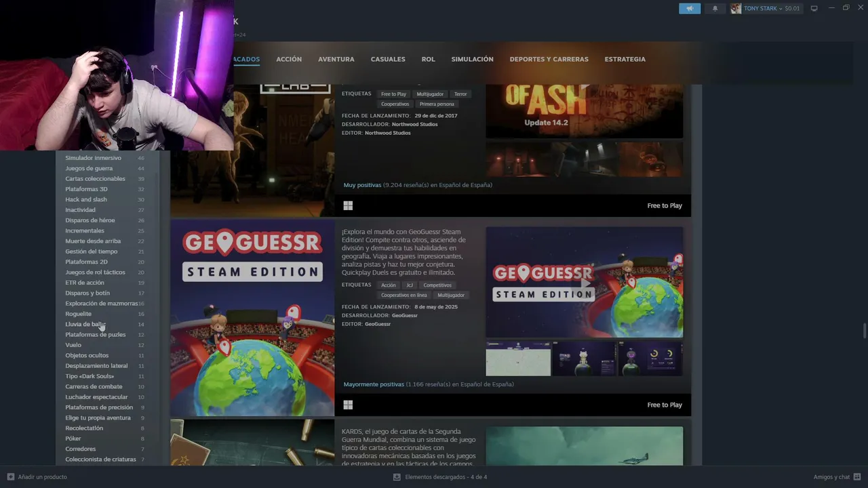Open the GeoGuessr Steam Edition capsule image
This screenshot has height=488, width=868.
252,317
